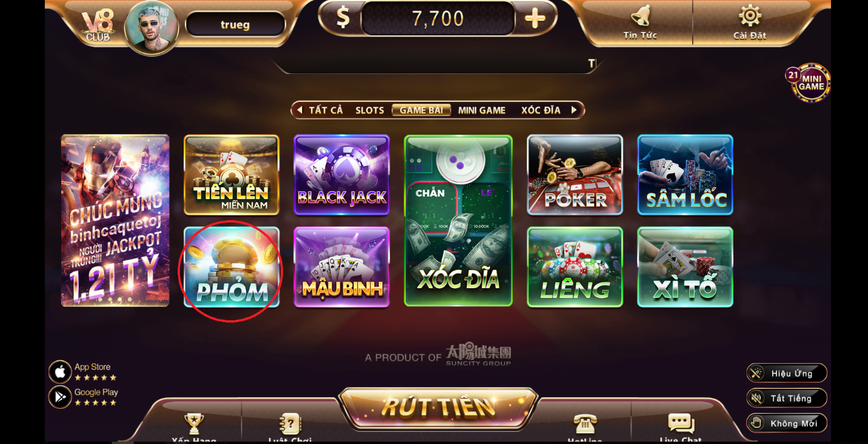
Task: Open Cài Đặt gear settings
Action: pos(750,15)
